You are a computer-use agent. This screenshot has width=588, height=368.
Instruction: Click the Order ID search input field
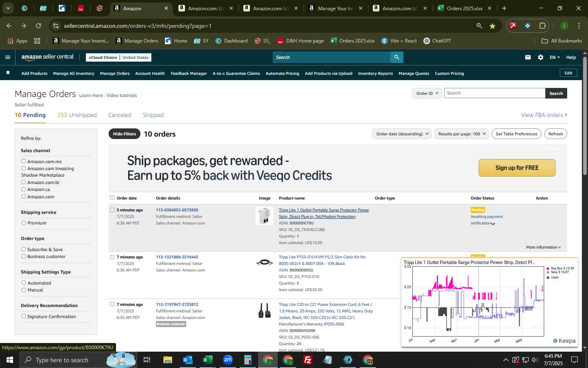[494, 93]
